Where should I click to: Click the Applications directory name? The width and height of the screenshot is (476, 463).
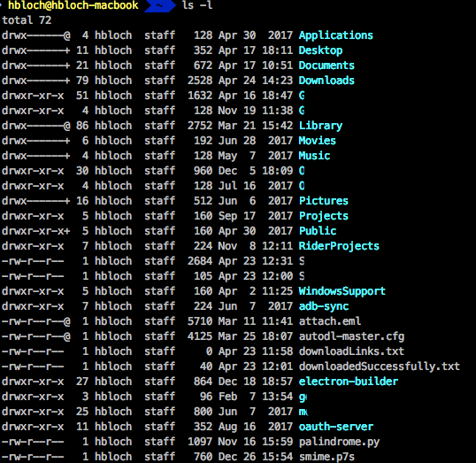click(335, 35)
